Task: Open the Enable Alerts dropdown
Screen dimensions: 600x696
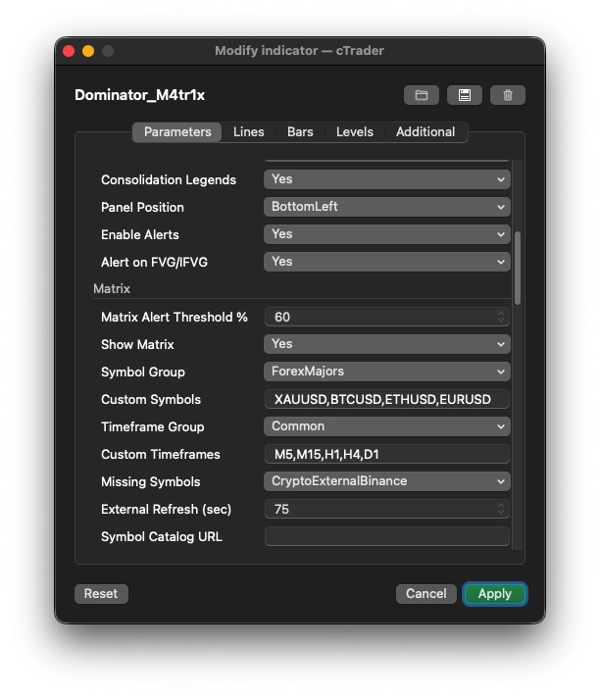Action: pos(387,234)
